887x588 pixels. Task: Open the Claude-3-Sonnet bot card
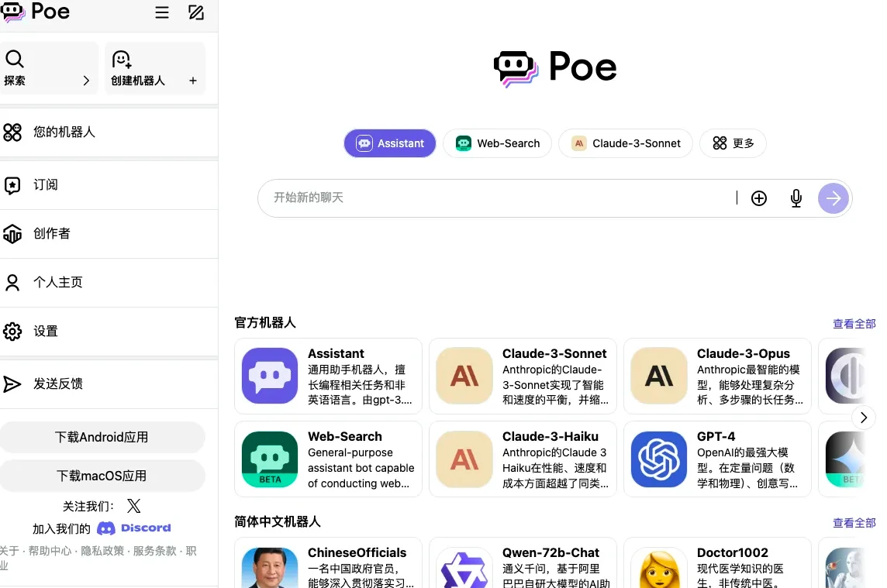pyautogui.click(x=523, y=376)
